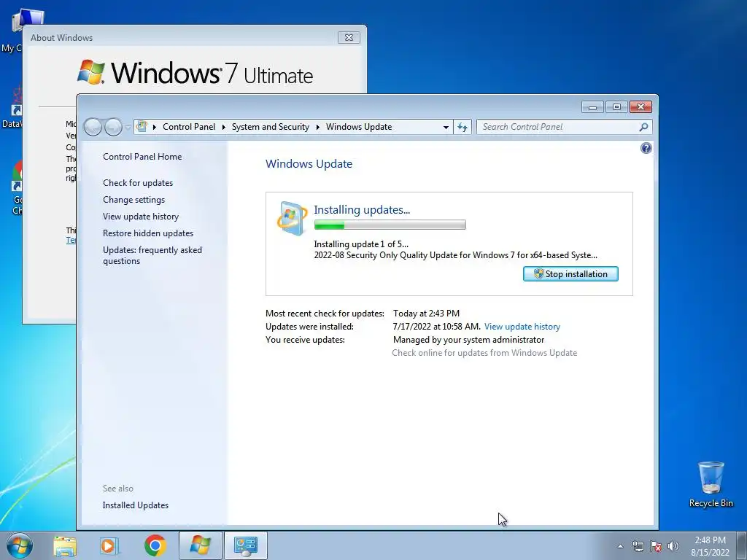Click the Windows Update page heading
Screen dimensions: 747x560
pos(309,164)
